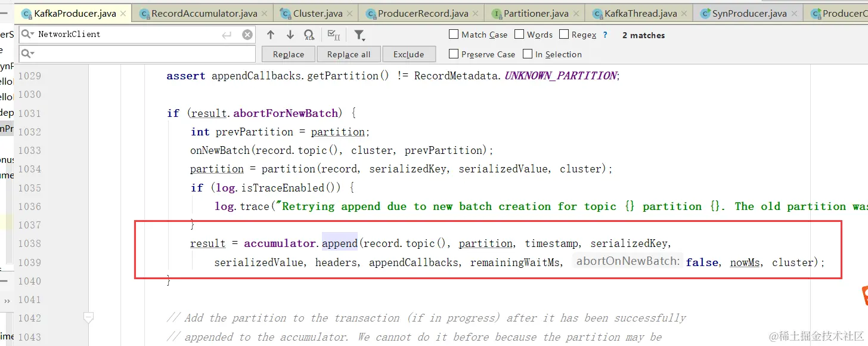Close the ProducerRecord.java tab
Screen dimensions: 868x346
pos(475,14)
